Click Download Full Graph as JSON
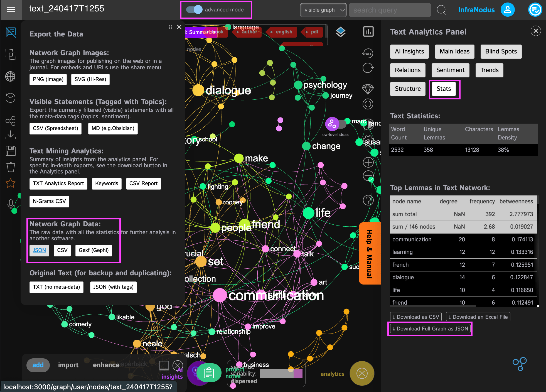This screenshot has width=546, height=392. click(430, 329)
